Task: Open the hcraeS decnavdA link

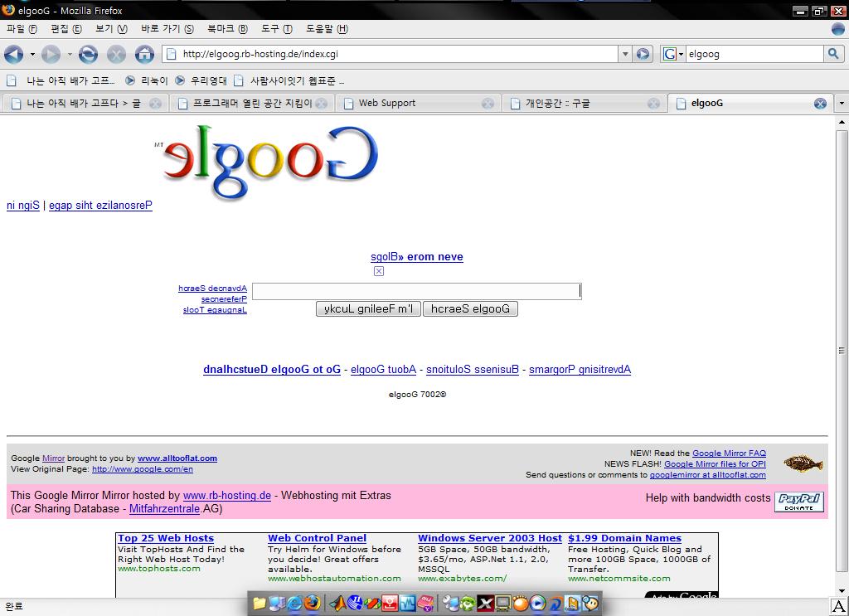Action: click(x=213, y=288)
